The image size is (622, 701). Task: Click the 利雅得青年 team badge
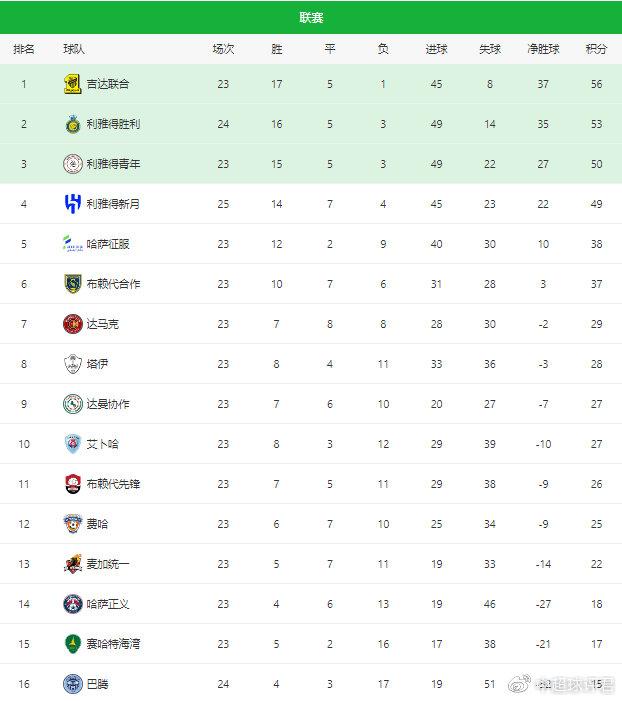[x=72, y=164]
